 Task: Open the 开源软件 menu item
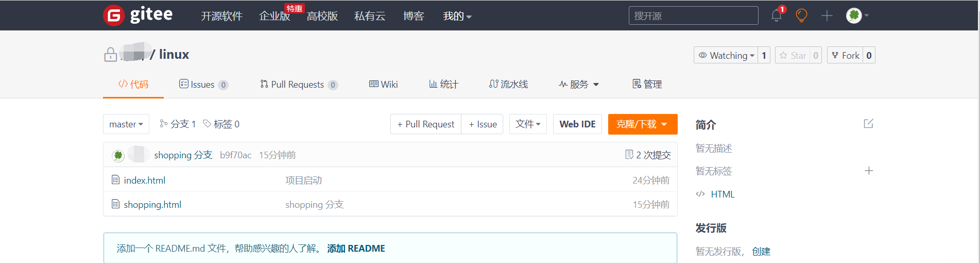coord(221,16)
